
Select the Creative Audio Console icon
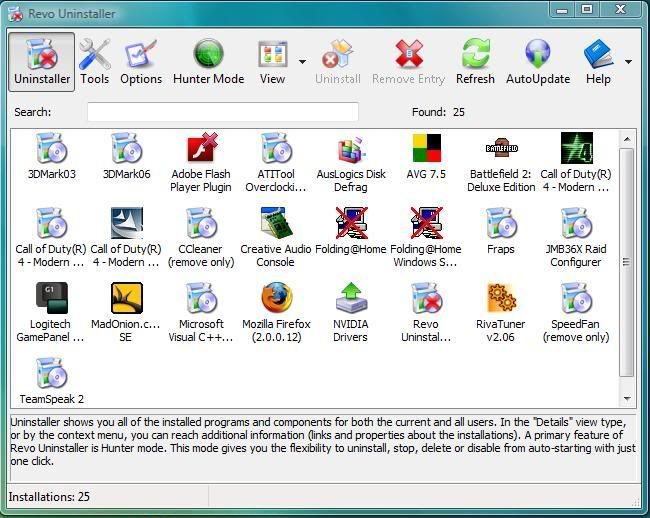(276, 223)
